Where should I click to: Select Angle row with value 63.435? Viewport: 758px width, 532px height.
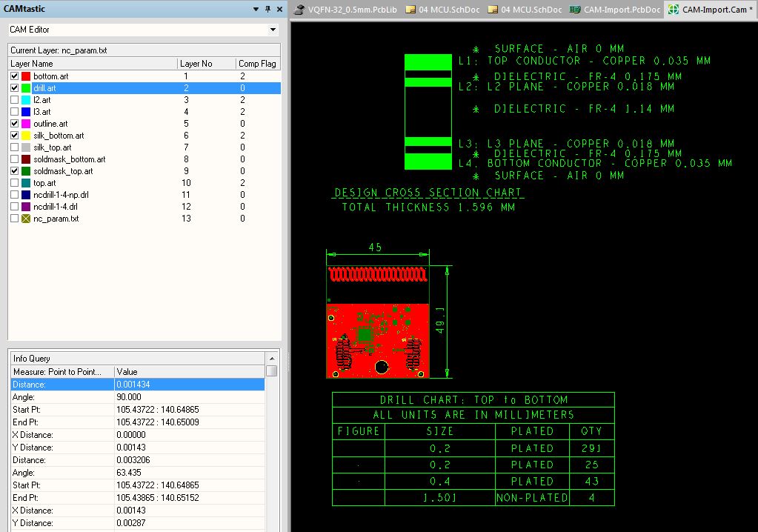pyautogui.click(x=138, y=473)
